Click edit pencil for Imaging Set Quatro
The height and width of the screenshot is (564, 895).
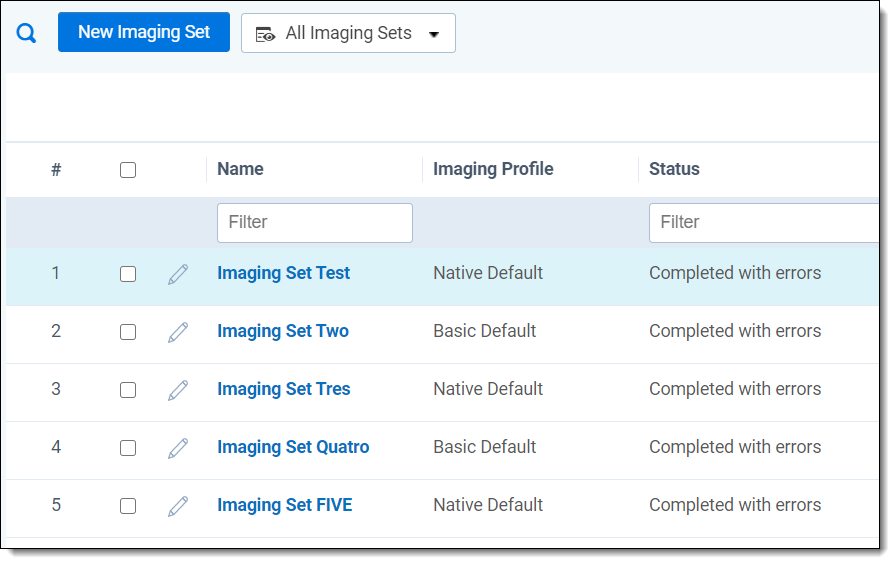point(178,448)
